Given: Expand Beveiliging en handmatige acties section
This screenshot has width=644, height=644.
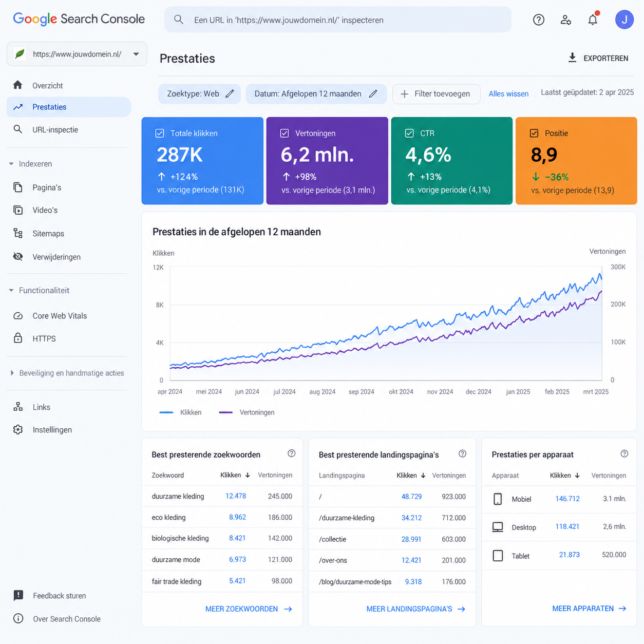Looking at the screenshot, I should (11, 373).
